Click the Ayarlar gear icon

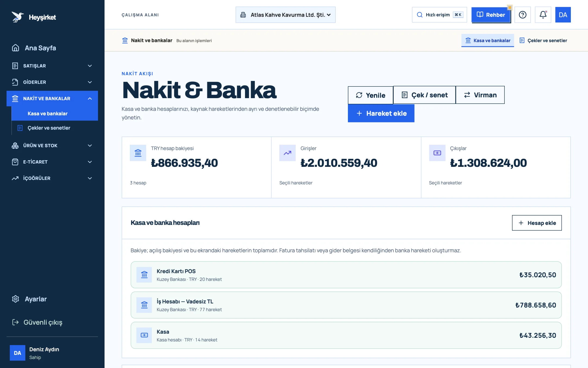point(16,299)
